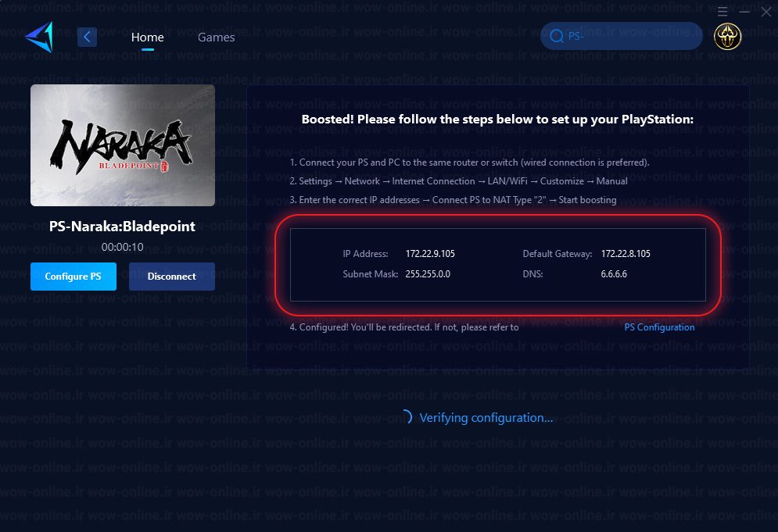The height and width of the screenshot is (532, 778).
Task: Open the hamburger menu icon
Action: point(722,11)
